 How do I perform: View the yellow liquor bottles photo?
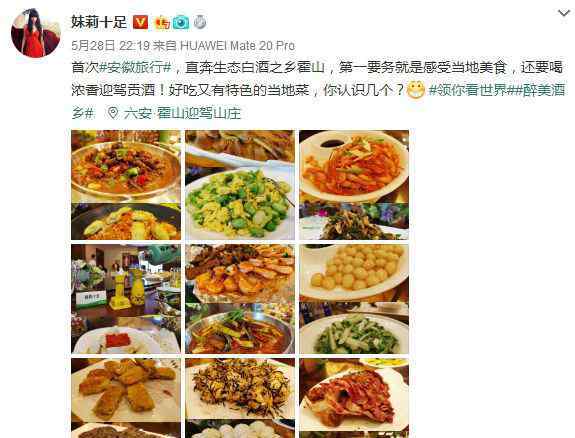pos(126,299)
